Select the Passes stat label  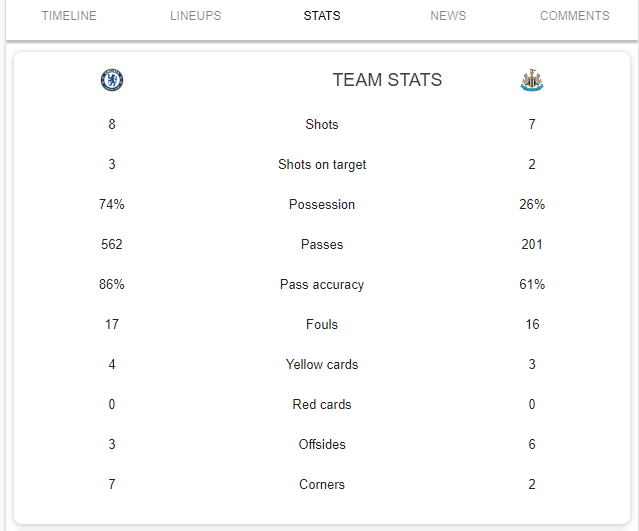click(x=322, y=245)
